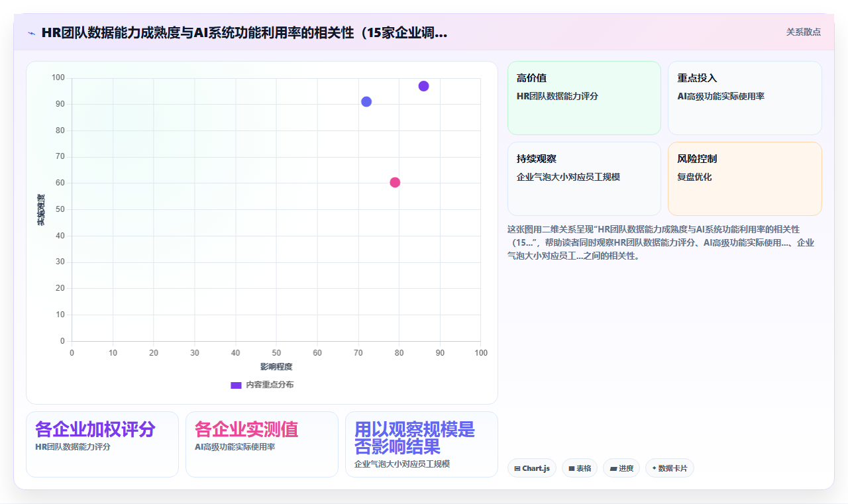Click the 实施难度 y-axis label
848x504 pixels.
click(40, 209)
